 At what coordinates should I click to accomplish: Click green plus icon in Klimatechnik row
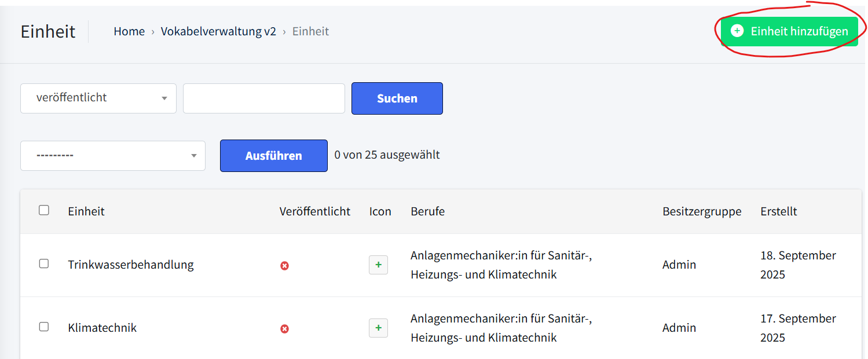378,328
